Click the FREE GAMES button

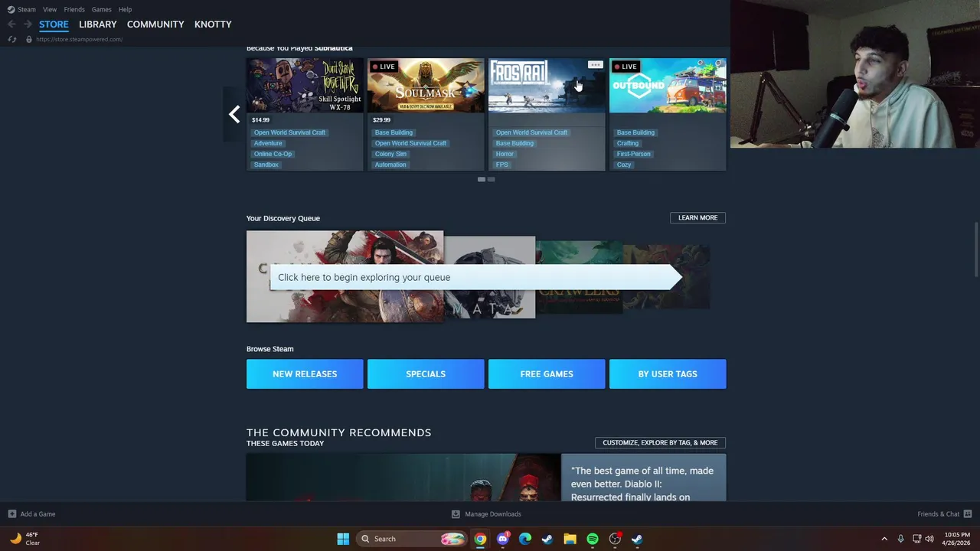[547, 374]
